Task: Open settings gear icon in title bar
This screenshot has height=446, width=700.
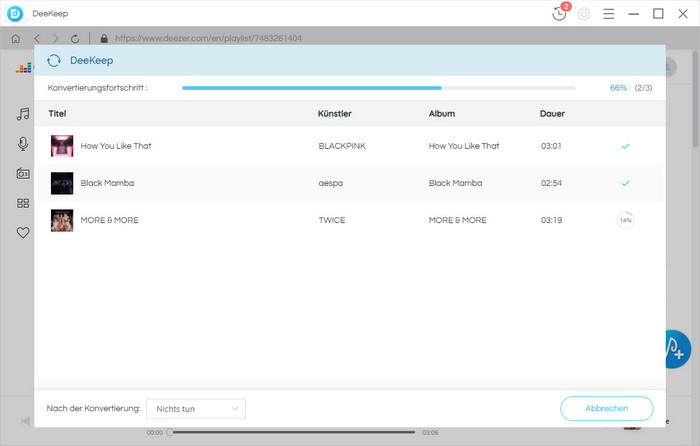Action: point(584,14)
